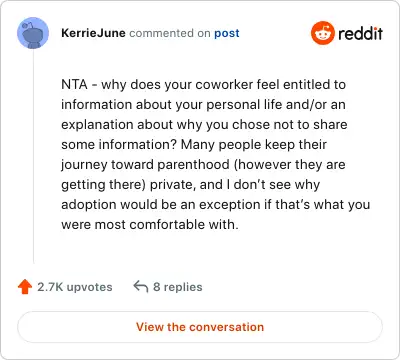Click the Reddit Snoo logo icon
The height and width of the screenshot is (360, 400).
[323, 33]
